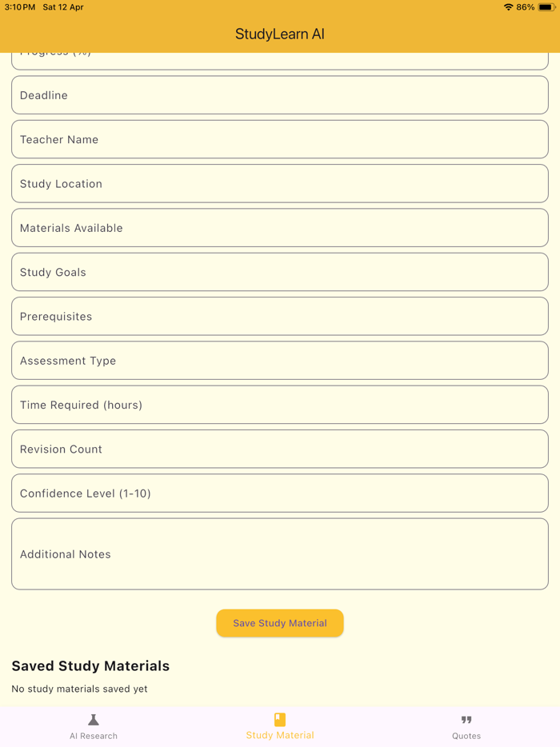Tap the Deadline input field

tap(279, 94)
